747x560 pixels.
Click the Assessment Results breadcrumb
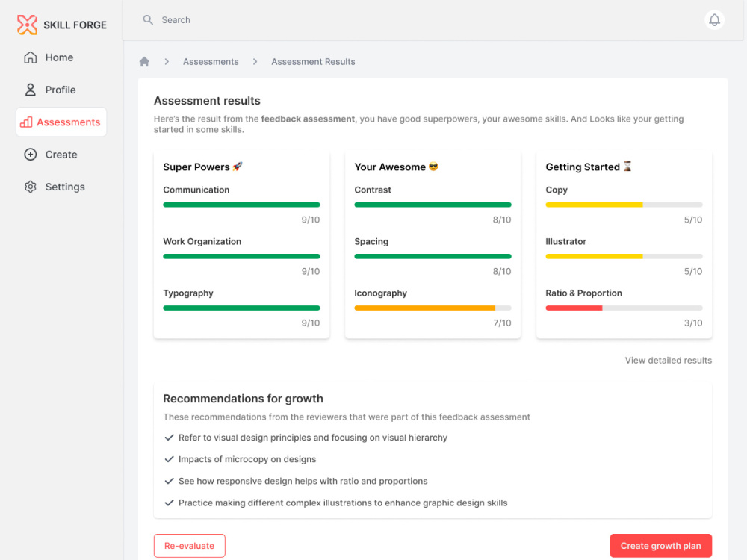tap(313, 62)
